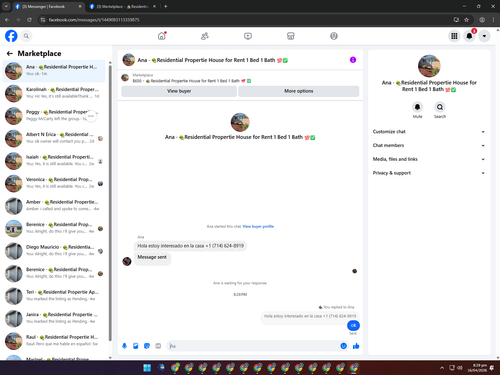Open the Windows Start button
The width and height of the screenshot is (500, 375).
(147, 368)
